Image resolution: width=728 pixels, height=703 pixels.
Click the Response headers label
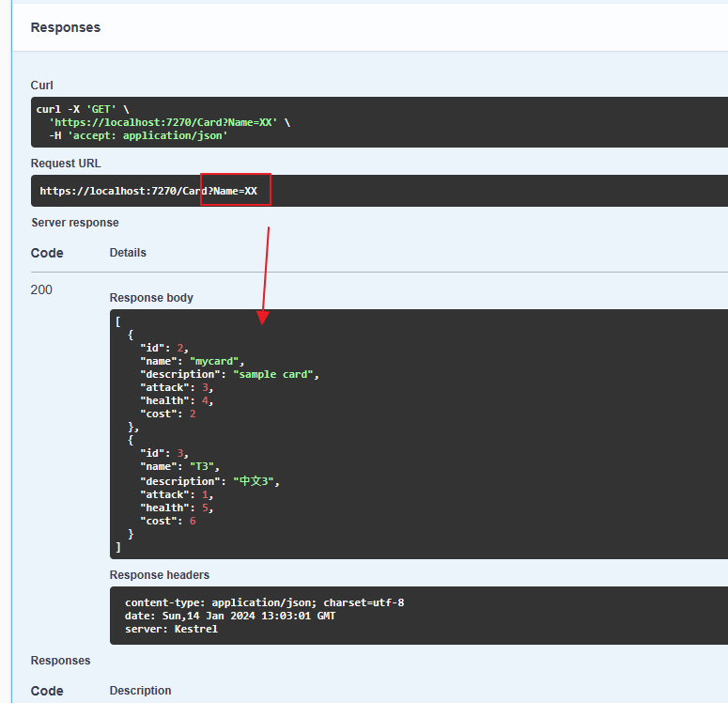click(x=160, y=575)
